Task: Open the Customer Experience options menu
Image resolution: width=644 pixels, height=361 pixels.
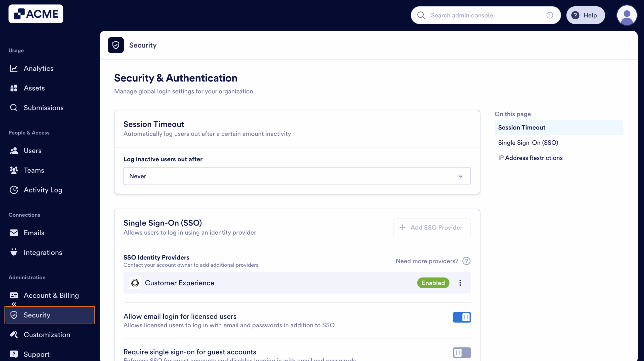Action: pyautogui.click(x=460, y=283)
